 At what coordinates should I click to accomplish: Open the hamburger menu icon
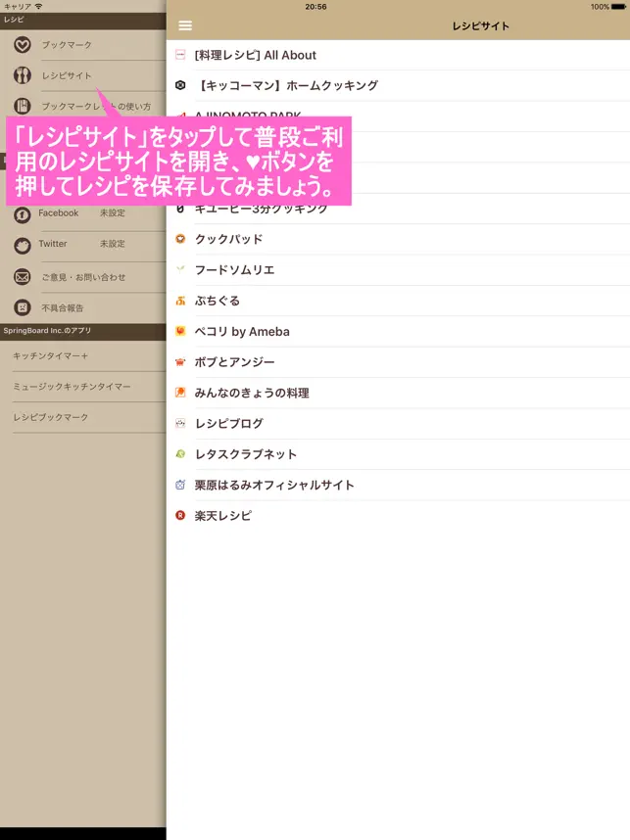tap(185, 25)
